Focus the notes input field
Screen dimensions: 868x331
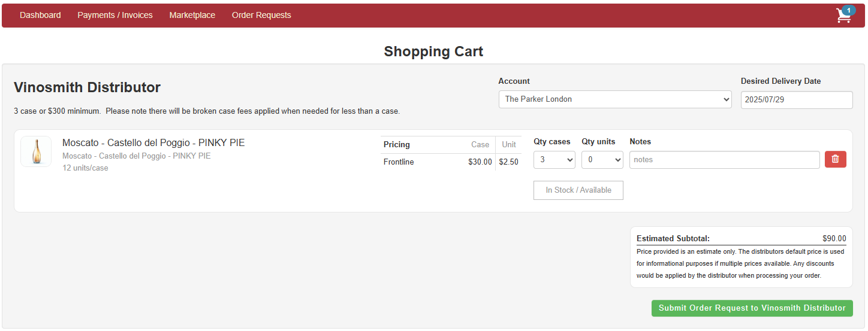click(x=725, y=160)
